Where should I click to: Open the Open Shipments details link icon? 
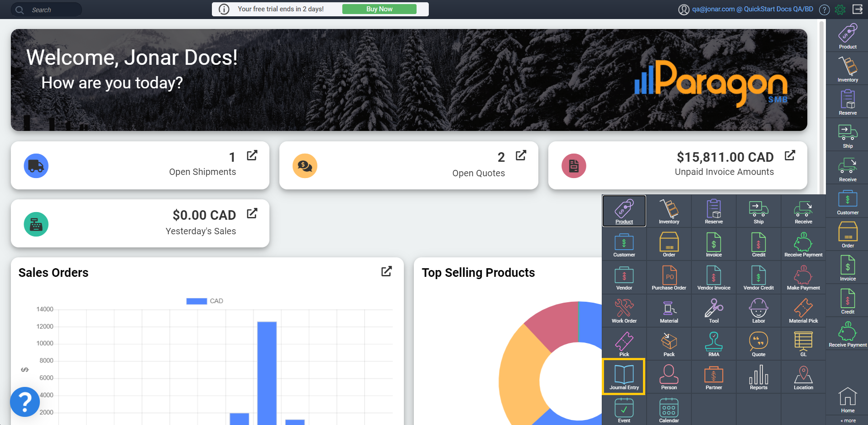click(x=252, y=155)
